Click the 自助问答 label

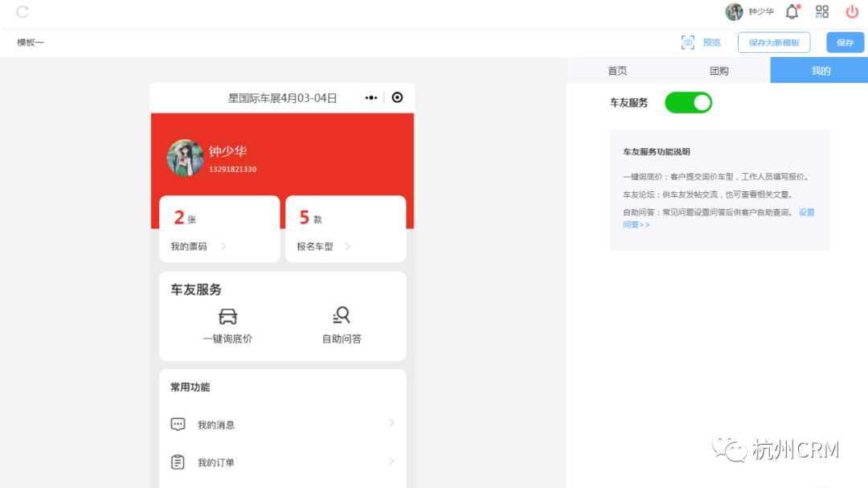[342, 338]
